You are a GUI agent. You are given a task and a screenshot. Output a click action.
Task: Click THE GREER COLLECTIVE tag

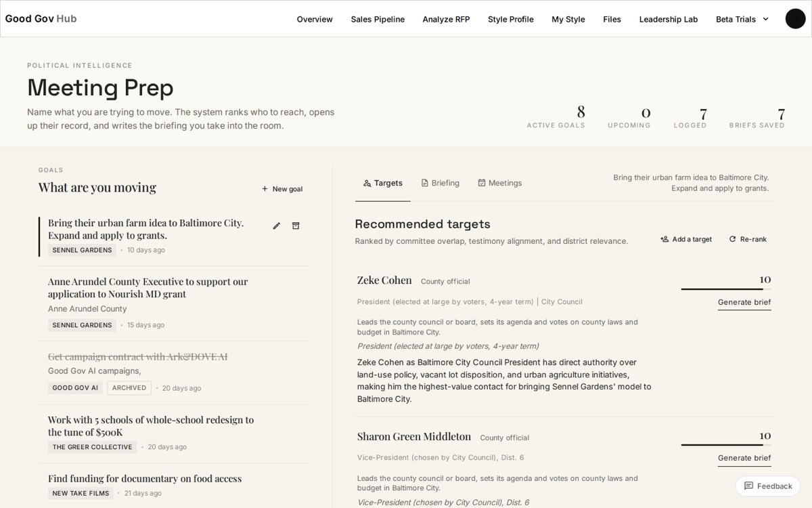[x=92, y=447]
